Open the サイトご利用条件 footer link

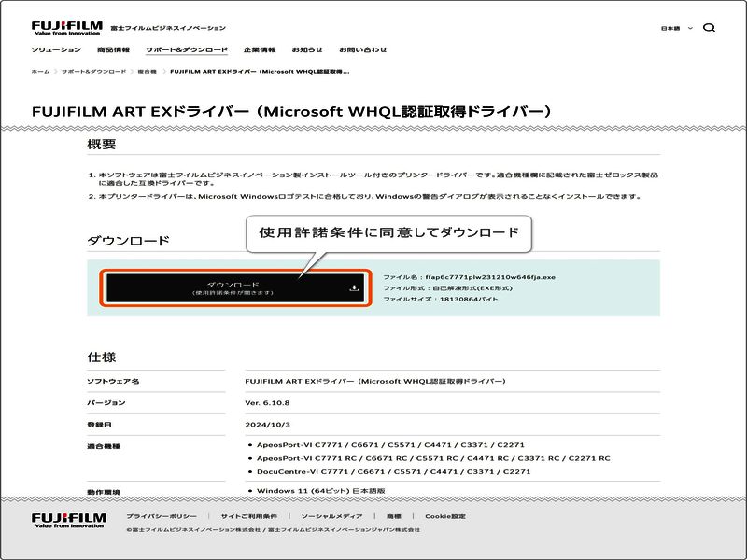pyautogui.click(x=248, y=516)
